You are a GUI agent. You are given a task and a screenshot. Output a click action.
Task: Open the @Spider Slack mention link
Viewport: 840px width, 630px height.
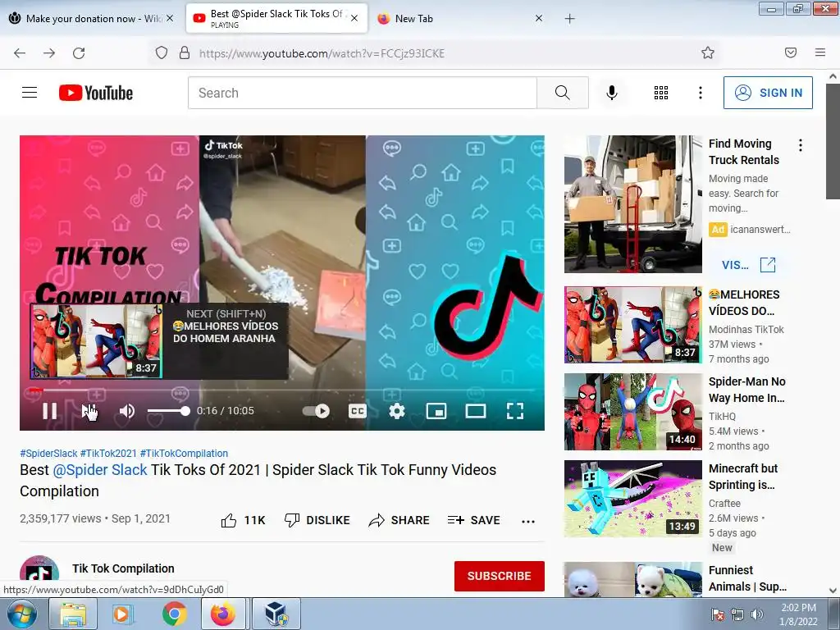click(x=99, y=470)
